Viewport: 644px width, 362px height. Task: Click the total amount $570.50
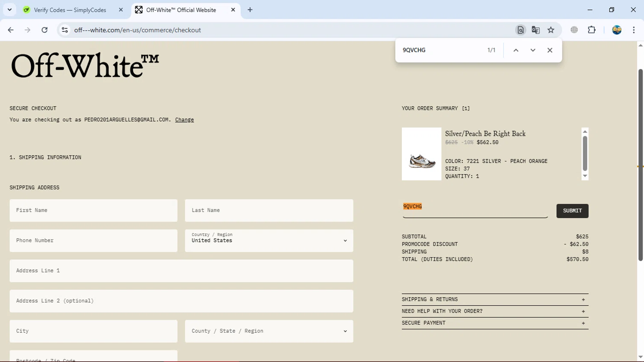click(577, 259)
